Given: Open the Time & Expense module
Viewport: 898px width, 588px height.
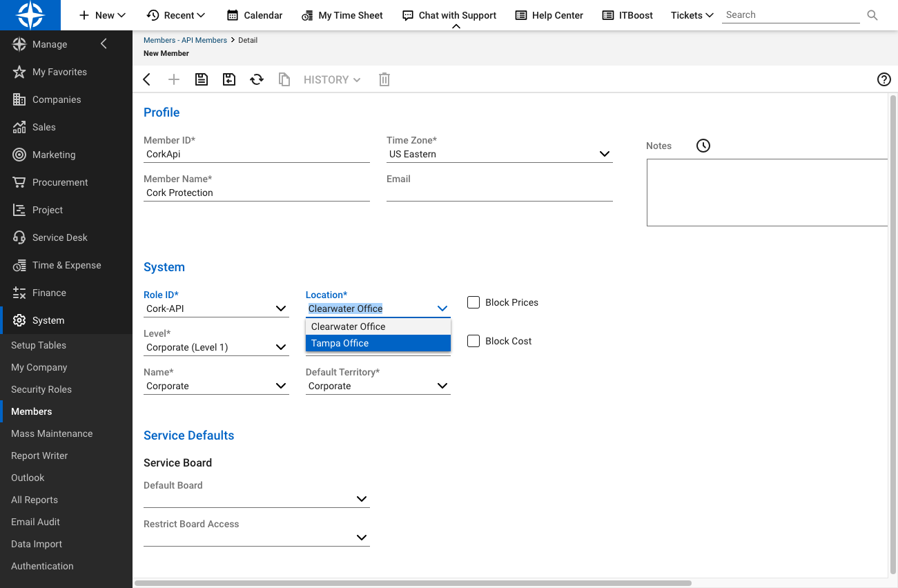Looking at the screenshot, I should [66, 265].
